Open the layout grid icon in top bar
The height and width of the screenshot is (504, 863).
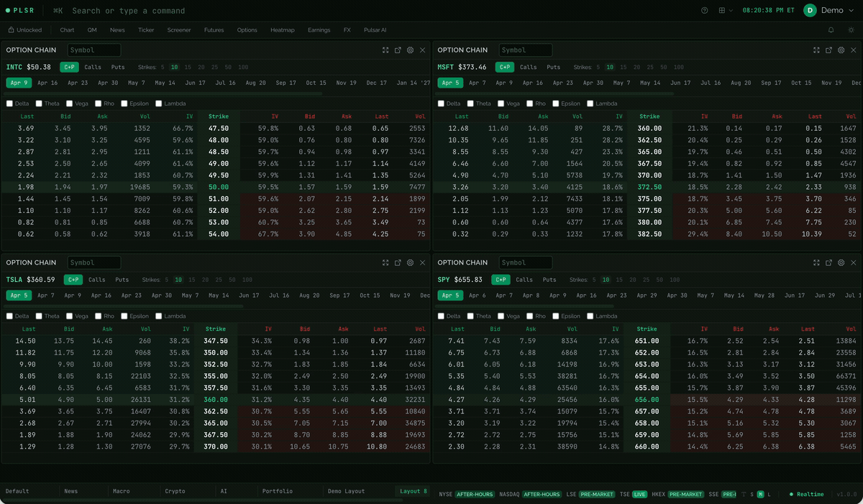722,10
